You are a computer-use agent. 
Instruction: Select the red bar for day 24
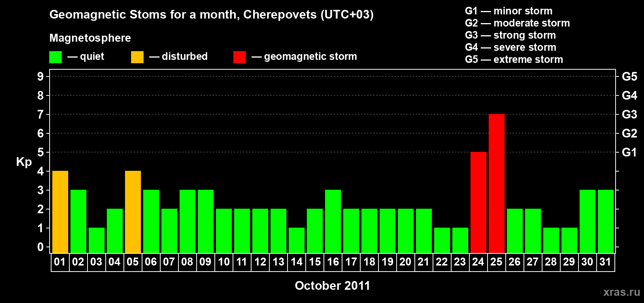(x=478, y=202)
